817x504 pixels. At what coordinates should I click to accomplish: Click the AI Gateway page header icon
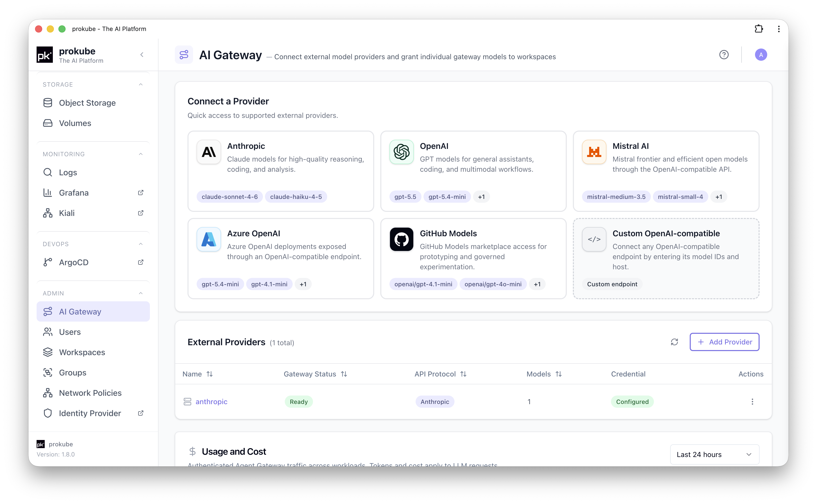[x=184, y=55]
